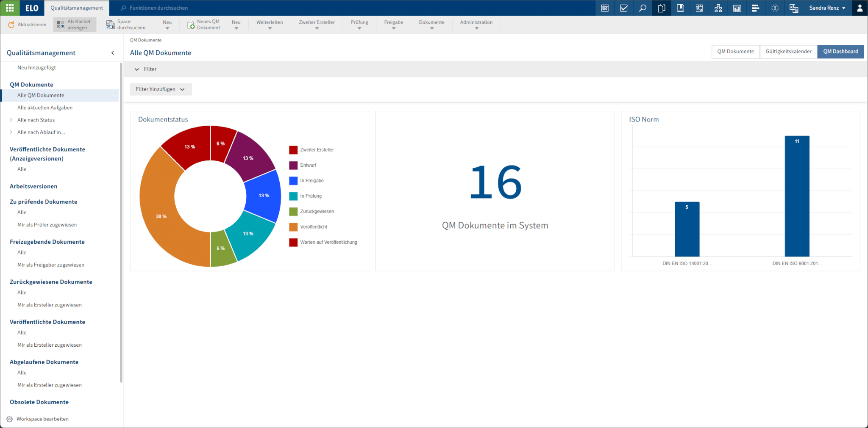Switch to the Gültigkeitskalender tab
The height and width of the screenshot is (428, 868).
[788, 52]
